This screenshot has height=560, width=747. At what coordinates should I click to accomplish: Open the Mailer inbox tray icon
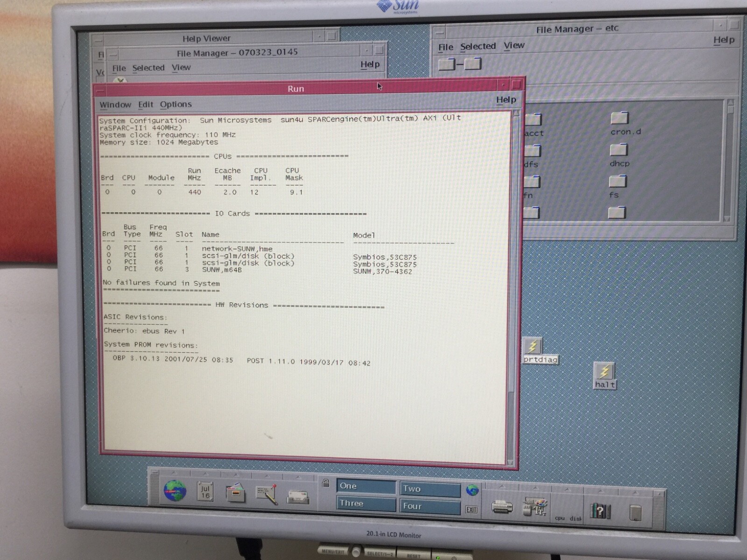(297, 497)
